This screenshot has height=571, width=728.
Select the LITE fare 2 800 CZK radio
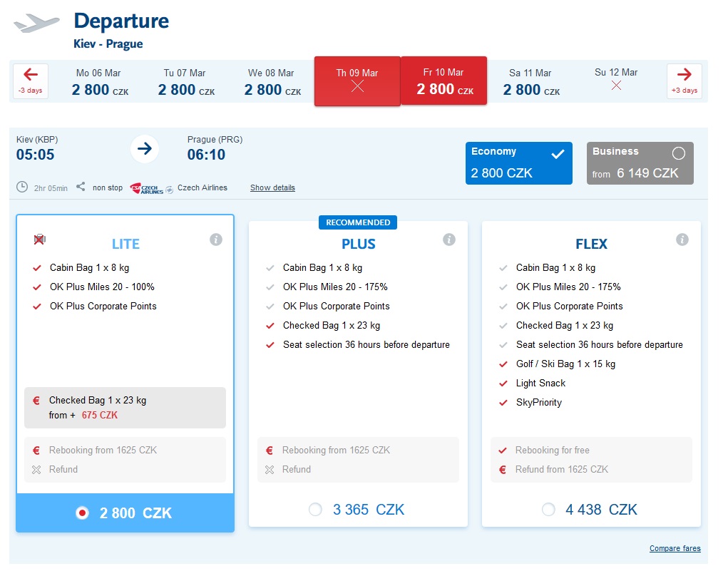click(82, 513)
